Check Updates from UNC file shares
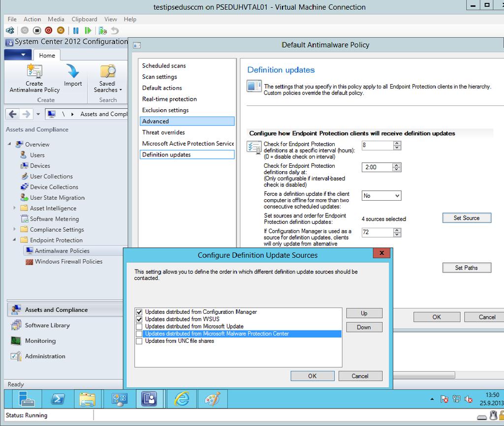Viewport: 504px width, 426px height. 139,341
